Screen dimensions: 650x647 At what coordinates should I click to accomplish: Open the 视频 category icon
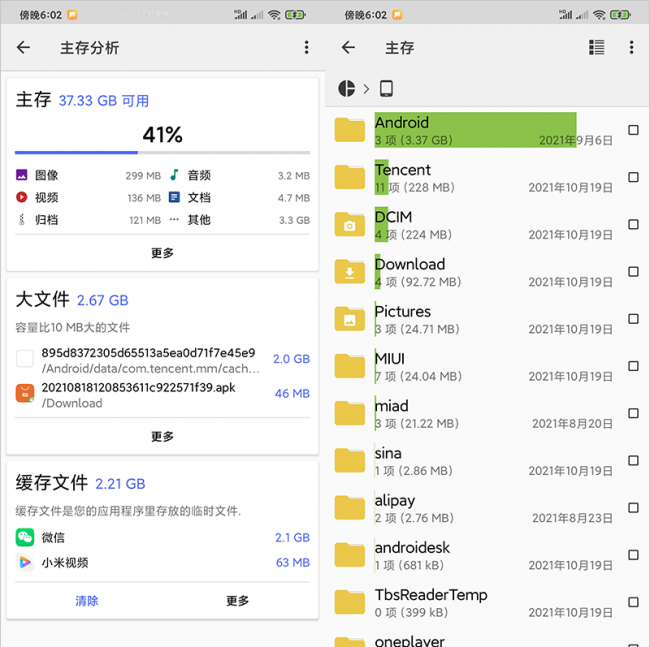pos(22,197)
